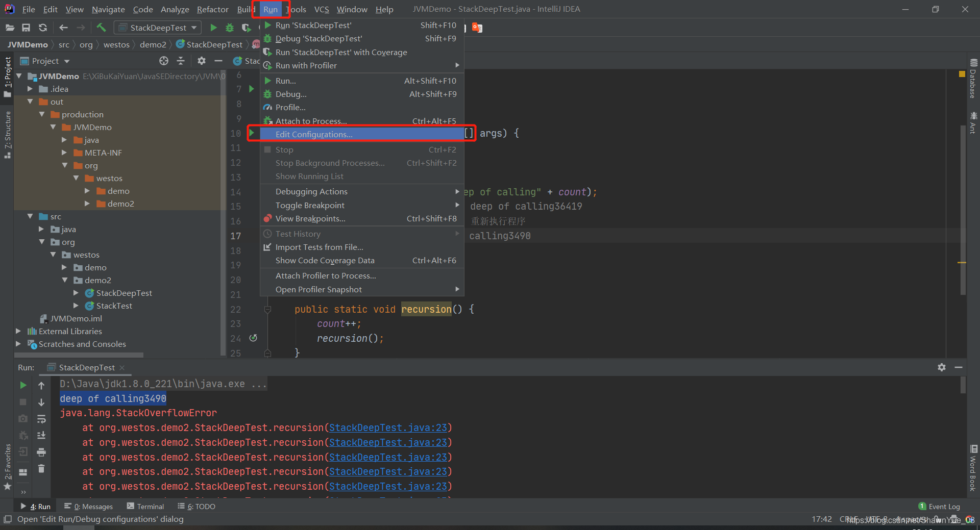Select View Breakpoints menu entry
This screenshot has width=980, height=530.
362,218
